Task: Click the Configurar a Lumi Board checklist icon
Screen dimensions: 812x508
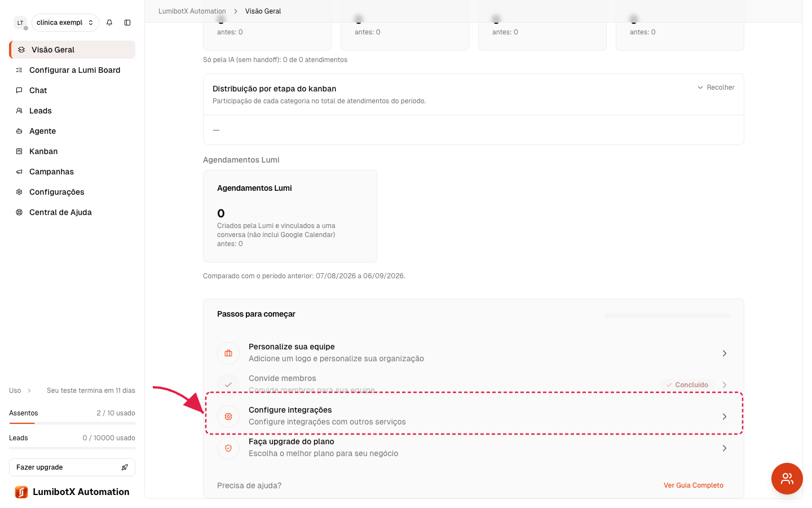Action: point(19,70)
